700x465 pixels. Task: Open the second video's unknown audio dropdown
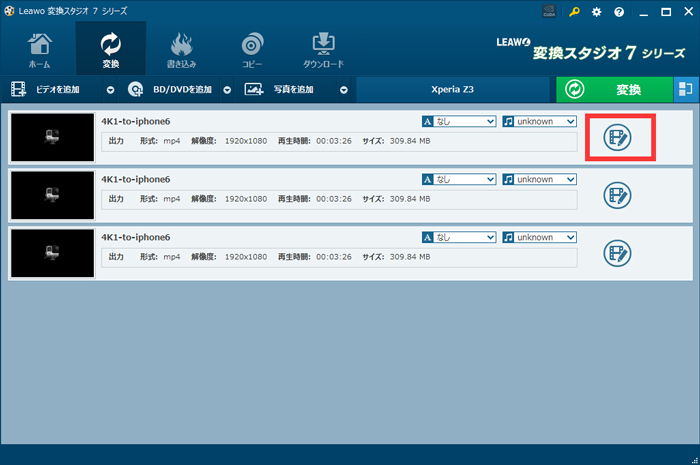pos(540,180)
